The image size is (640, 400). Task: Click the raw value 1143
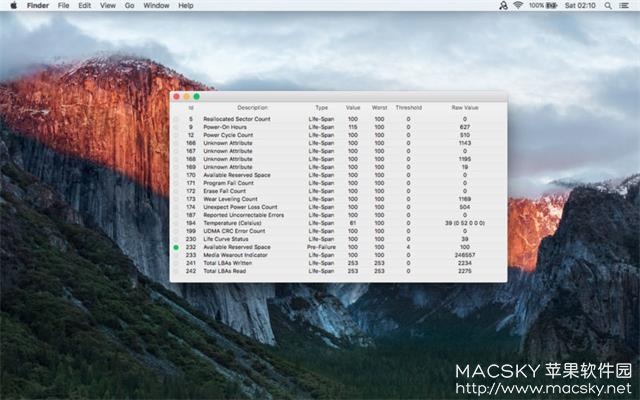(x=465, y=143)
